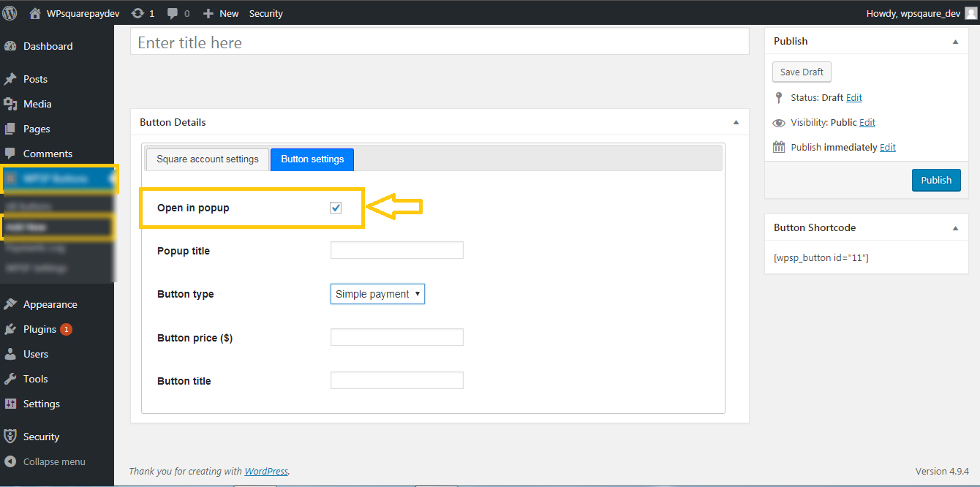Open sidebar Security via shield icon
Image resolution: width=980 pixels, height=487 pixels.
click(10, 437)
